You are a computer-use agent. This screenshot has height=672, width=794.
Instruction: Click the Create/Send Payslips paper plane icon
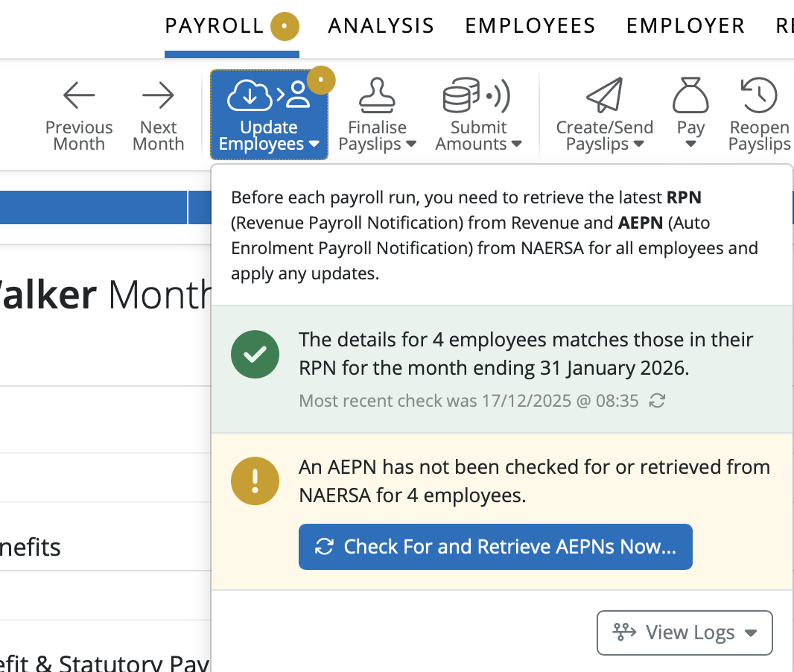(604, 95)
